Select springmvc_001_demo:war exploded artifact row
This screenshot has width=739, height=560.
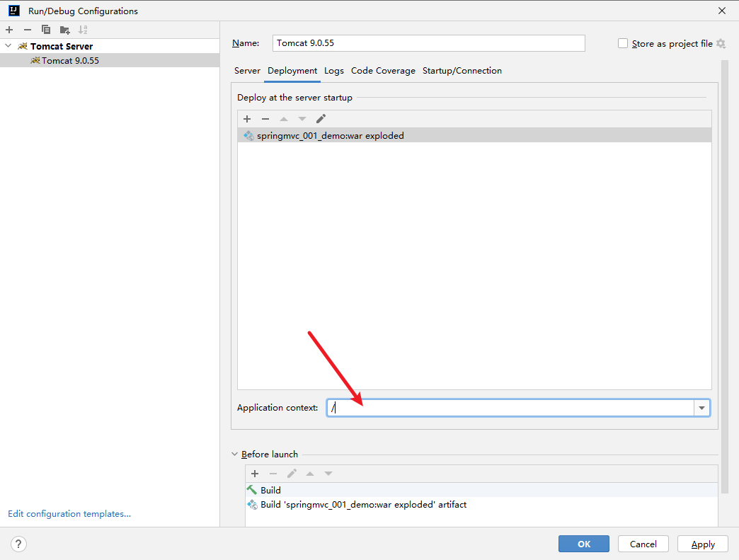click(x=474, y=136)
